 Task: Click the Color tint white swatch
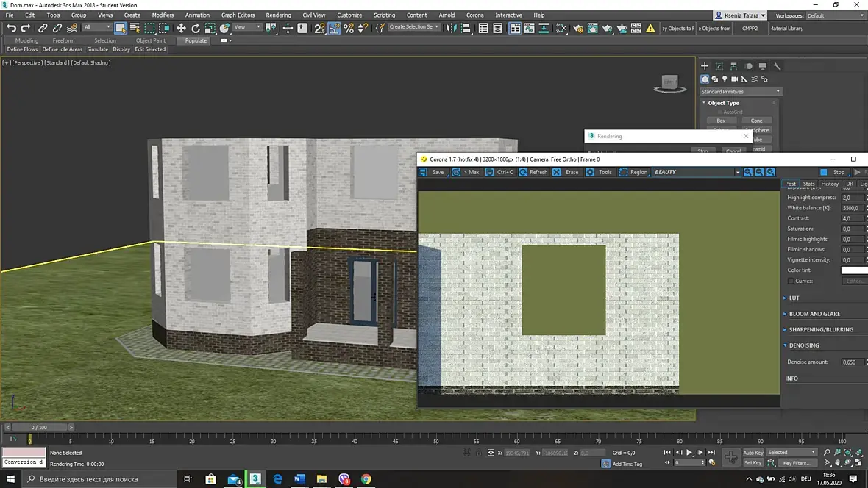click(854, 270)
